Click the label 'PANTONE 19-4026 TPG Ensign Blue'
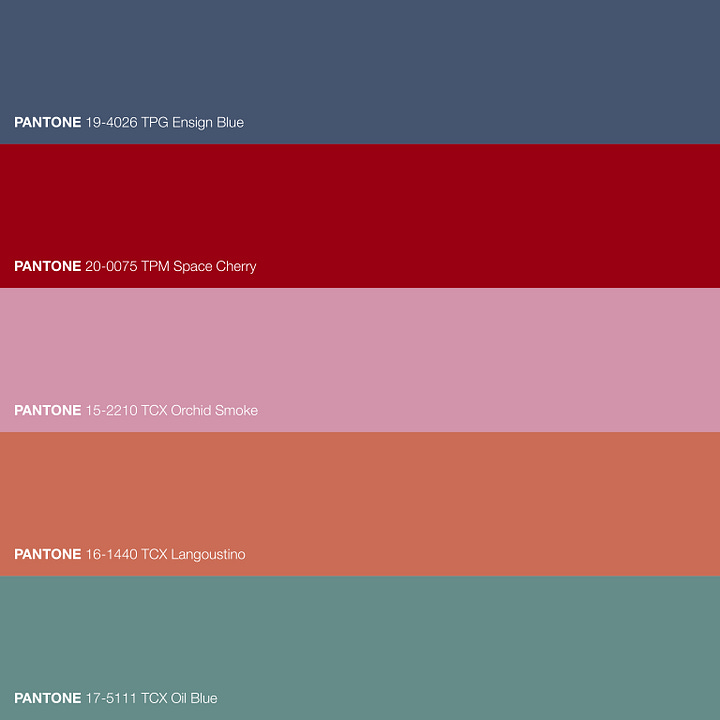Viewport: 720px width, 720px height. pyautogui.click(x=129, y=123)
